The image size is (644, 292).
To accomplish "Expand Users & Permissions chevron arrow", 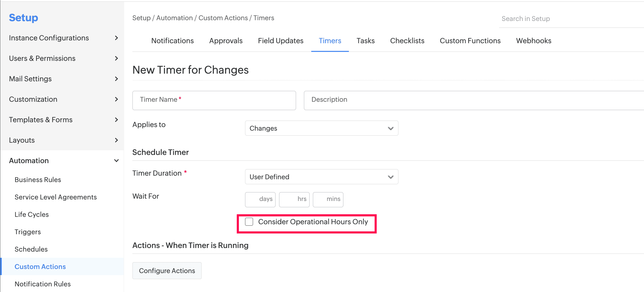I will click(116, 58).
